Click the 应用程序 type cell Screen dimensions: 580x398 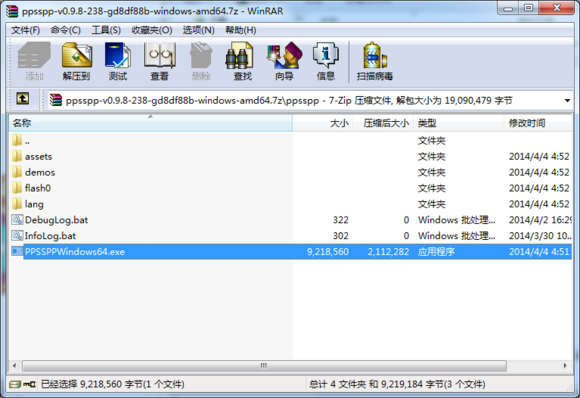(436, 252)
